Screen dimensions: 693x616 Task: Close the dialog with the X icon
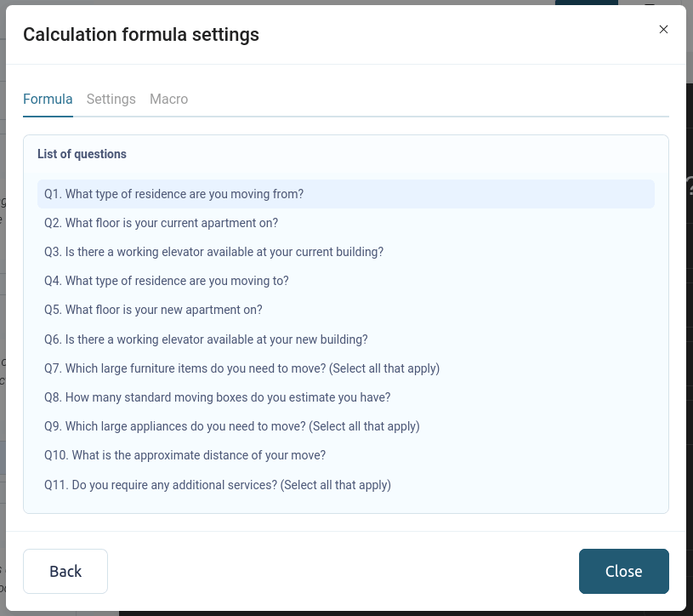pyautogui.click(x=663, y=29)
